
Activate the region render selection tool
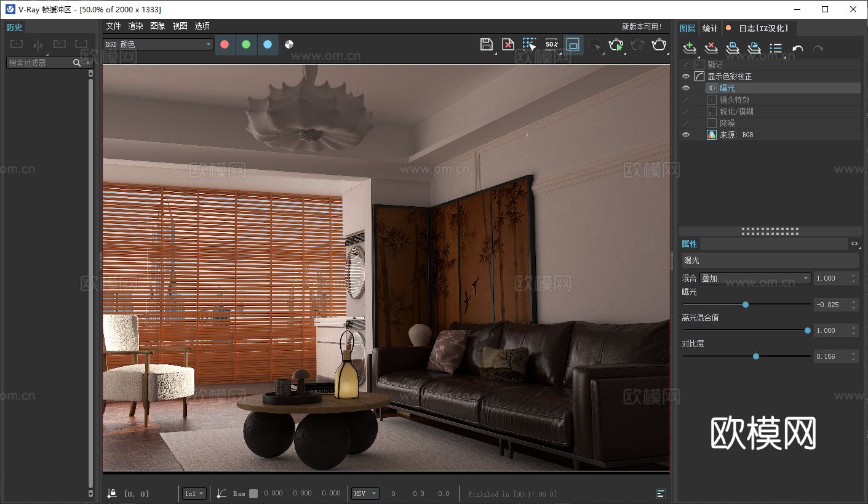point(530,44)
